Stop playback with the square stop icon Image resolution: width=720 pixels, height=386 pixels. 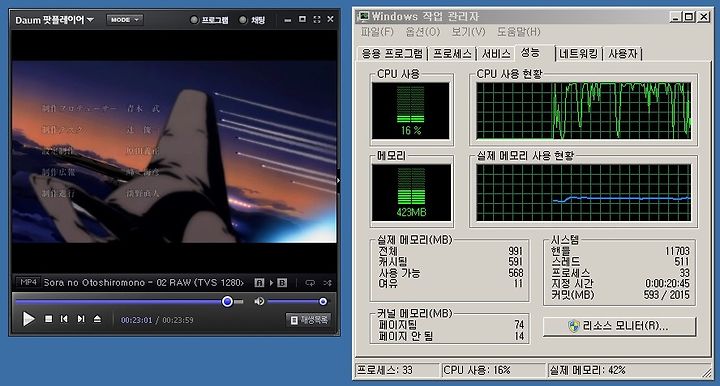coord(48,319)
